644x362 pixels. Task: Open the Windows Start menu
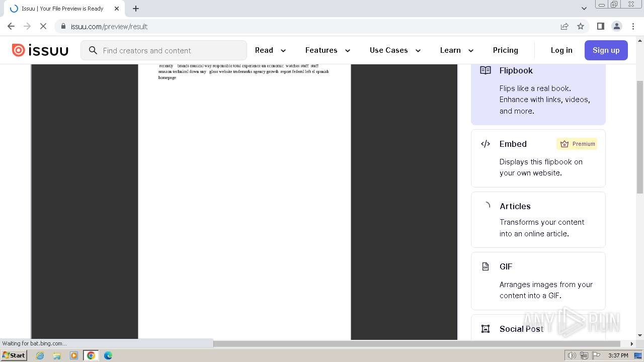coord(14,355)
